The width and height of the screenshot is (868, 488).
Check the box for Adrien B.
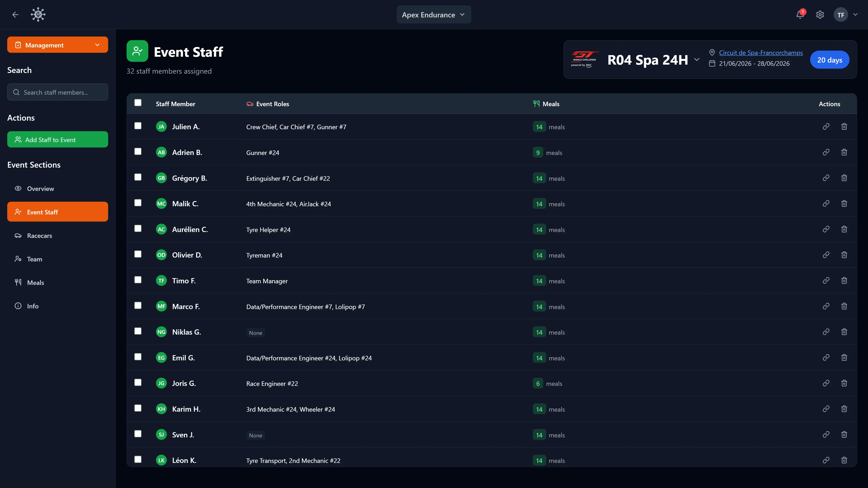click(x=138, y=152)
